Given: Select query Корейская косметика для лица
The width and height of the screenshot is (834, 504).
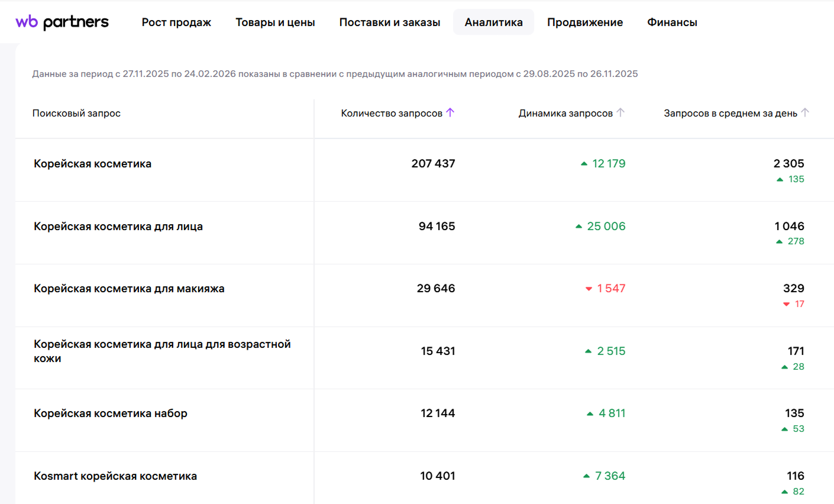Looking at the screenshot, I should pyautogui.click(x=118, y=227).
